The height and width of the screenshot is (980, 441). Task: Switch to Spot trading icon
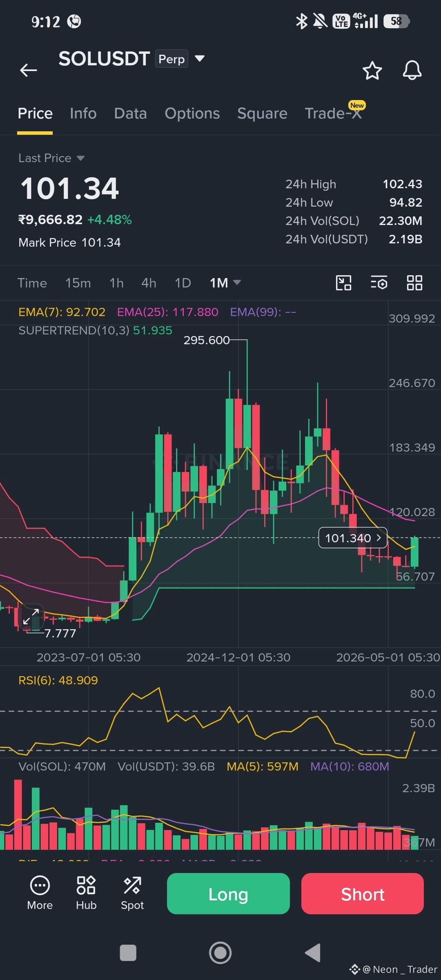[132, 893]
